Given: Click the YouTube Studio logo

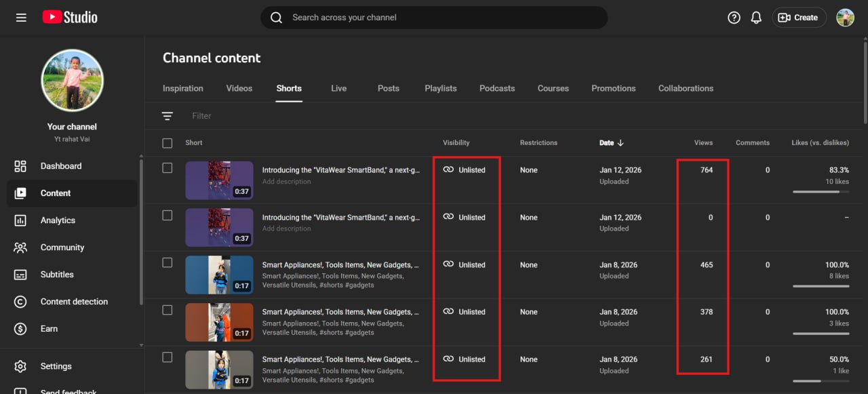Looking at the screenshot, I should pos(70,18).
